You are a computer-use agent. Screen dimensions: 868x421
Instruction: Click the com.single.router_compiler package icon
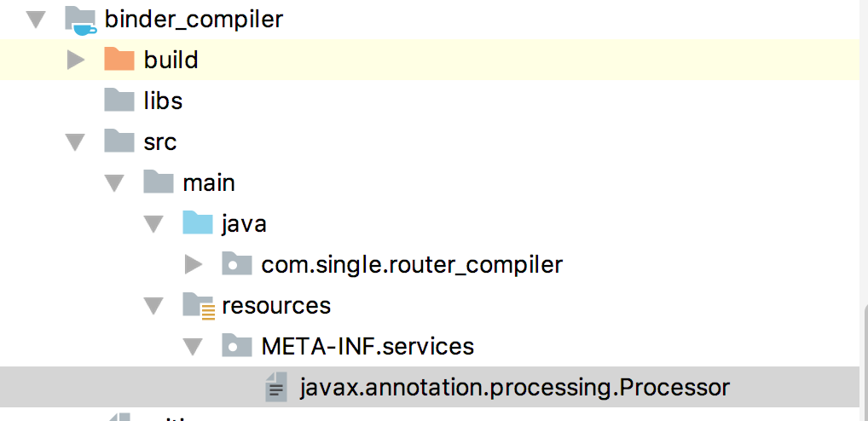(x=237, y=264)
